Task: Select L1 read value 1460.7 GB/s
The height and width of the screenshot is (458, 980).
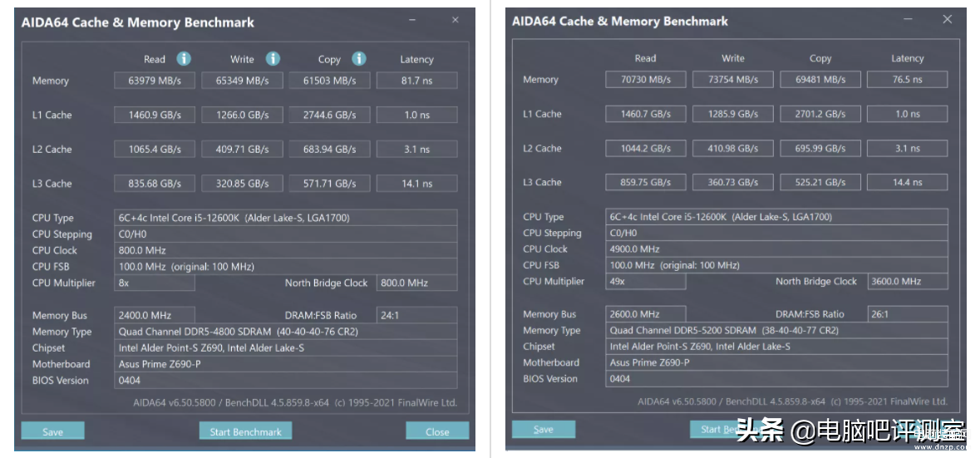Action: (646, 114)
